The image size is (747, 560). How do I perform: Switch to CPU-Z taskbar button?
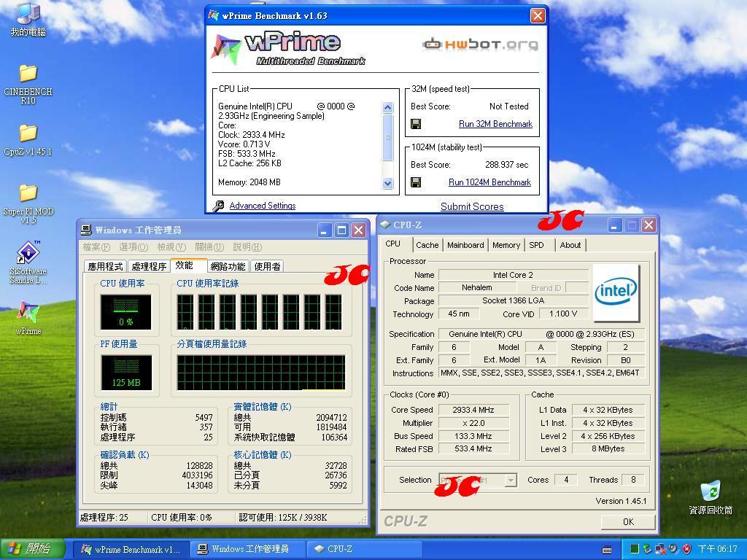[x=363, y=549]
